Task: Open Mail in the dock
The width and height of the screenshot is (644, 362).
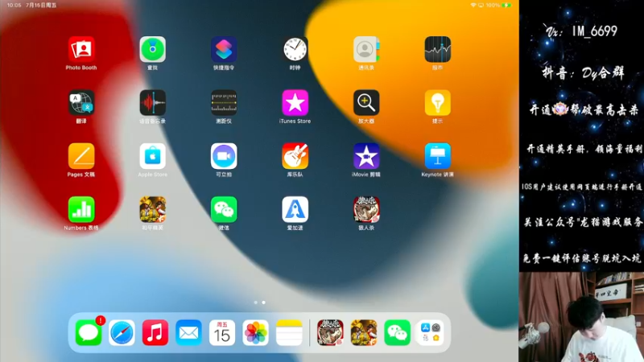Action: 189,332
